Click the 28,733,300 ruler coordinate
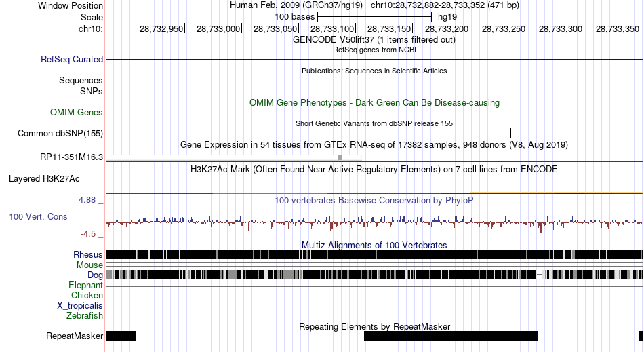This screenshot has height=352, width=644. click(561, 28)
